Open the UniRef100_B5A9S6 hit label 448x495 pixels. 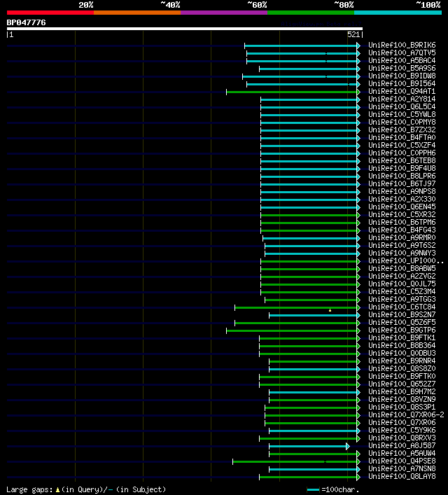[x=402, y=68]
